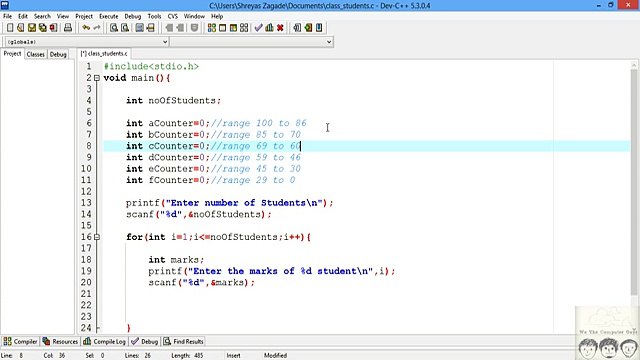Open the Debug bottom panel tab
The image size is (640, 360).
(x=145, y=341)
